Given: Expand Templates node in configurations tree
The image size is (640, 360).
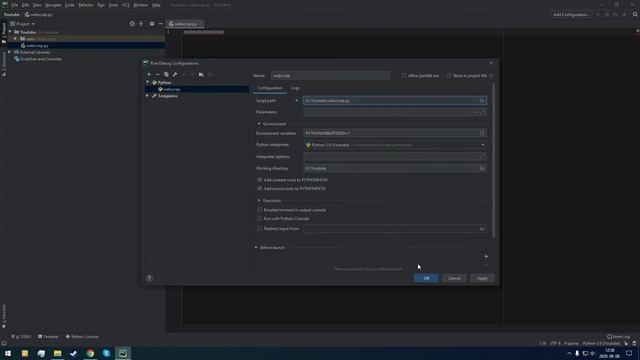Looking at the screenshot, I should [148, 96].
